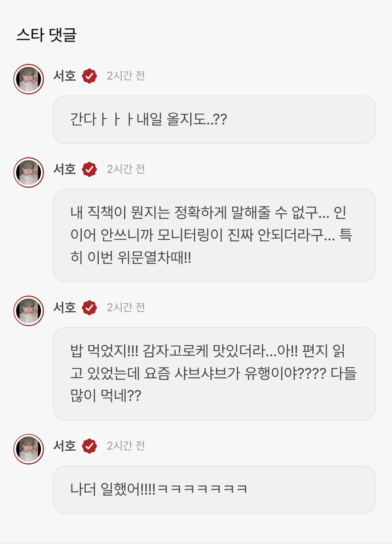This screenshot has width=392, height=544.
Task: Click the 2시간 전 timestamp on third comment
Action: pos(126,308)
